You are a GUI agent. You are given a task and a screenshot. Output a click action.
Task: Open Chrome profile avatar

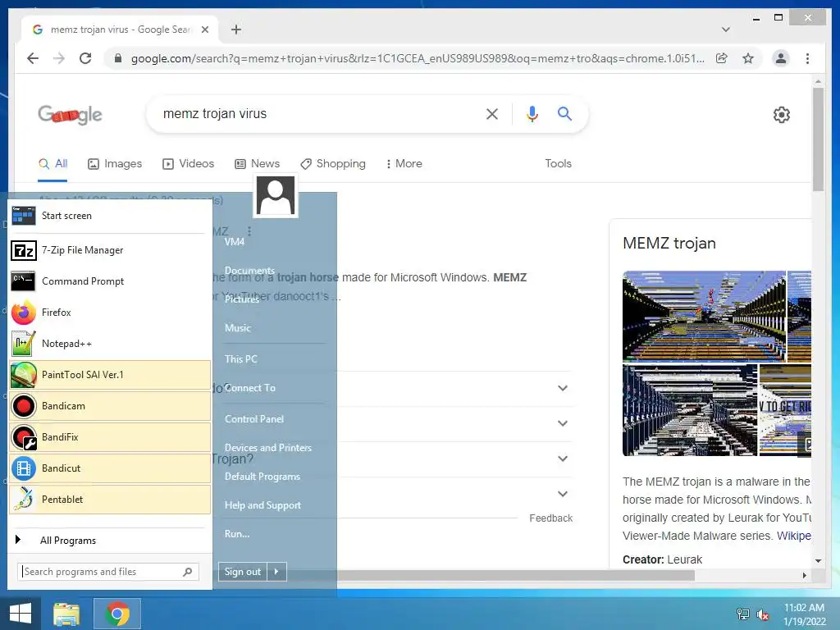781,58
